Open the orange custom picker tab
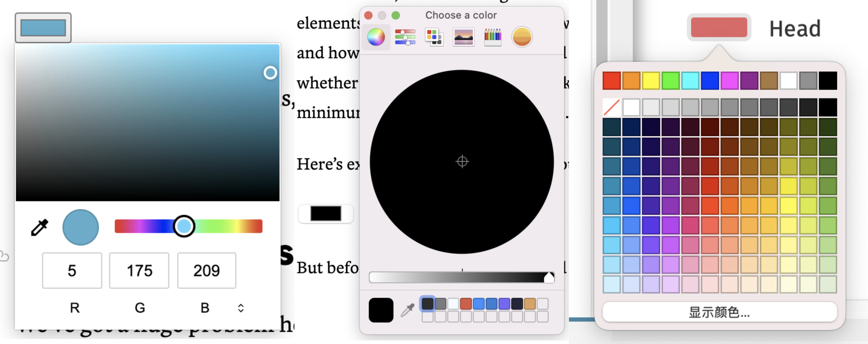Viewport: 868px width, 344px height. [522, 37]
